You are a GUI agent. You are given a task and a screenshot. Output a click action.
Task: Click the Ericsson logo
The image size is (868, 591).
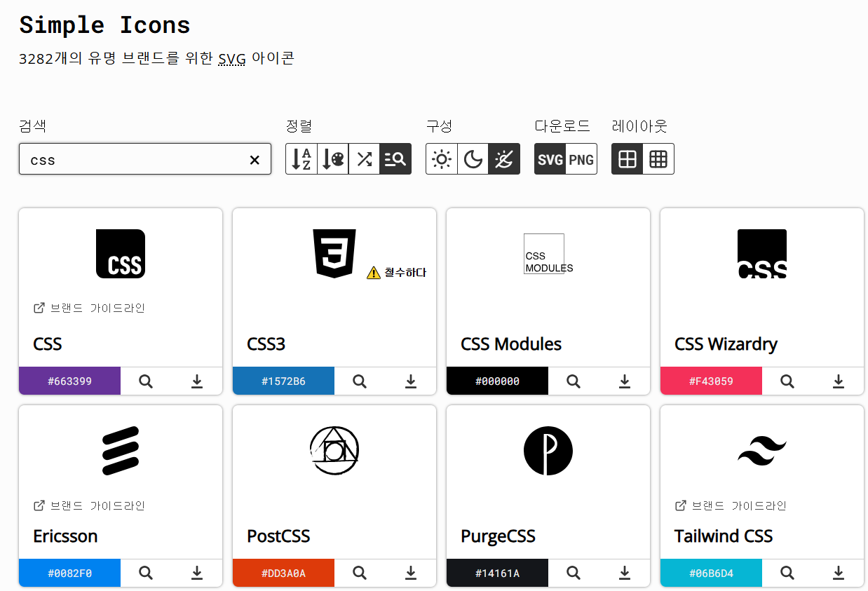[x=121, y=451]
